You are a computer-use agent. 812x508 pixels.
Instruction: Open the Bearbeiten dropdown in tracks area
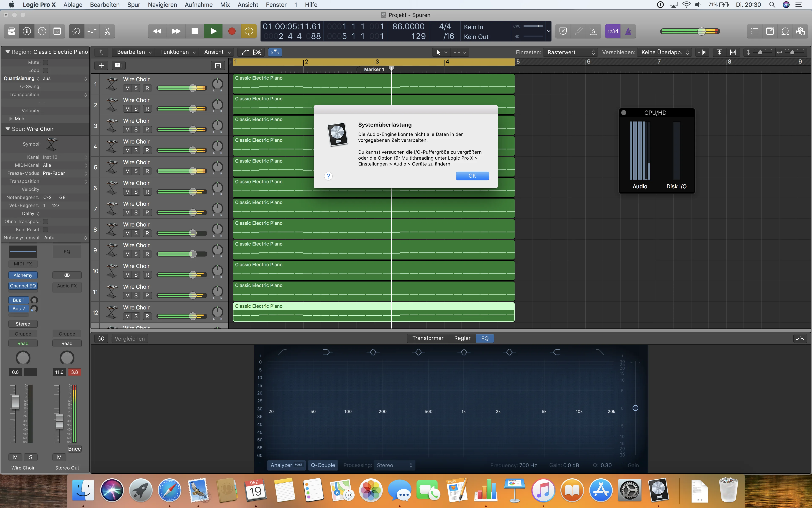tap(134, 52)
